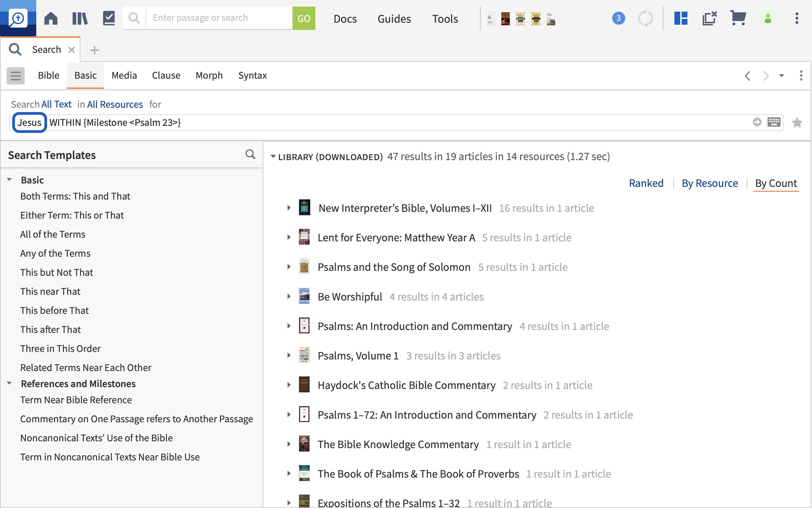
Task: Open the green user account icon
Action: [x=768, y=18]
